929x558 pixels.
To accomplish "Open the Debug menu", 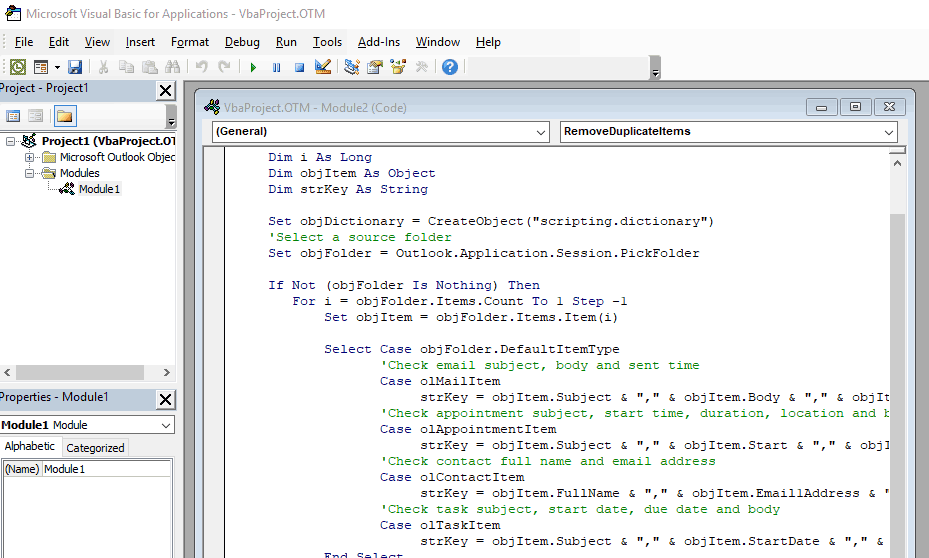I will 242,42.
